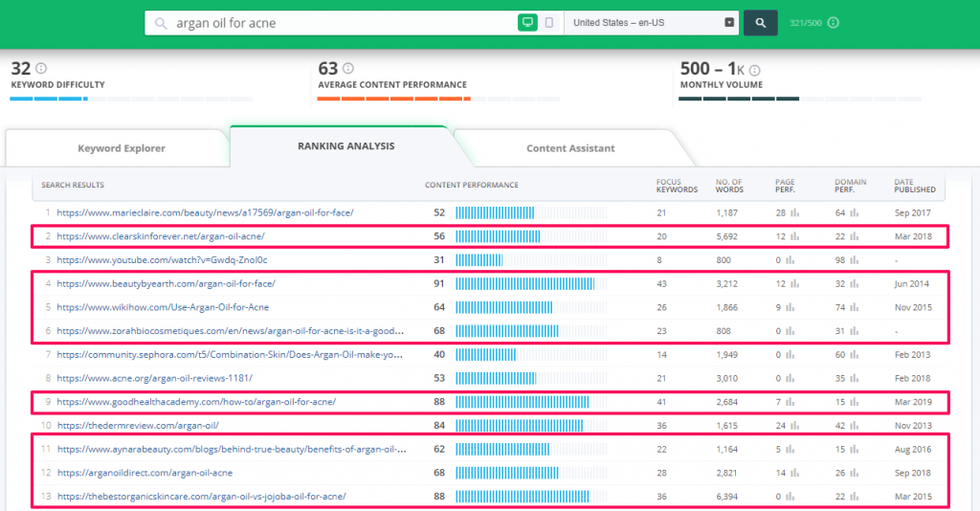Click the Focus Keywords column header
Viewport: 980px width, 511px height.
[x=677, y=187]
